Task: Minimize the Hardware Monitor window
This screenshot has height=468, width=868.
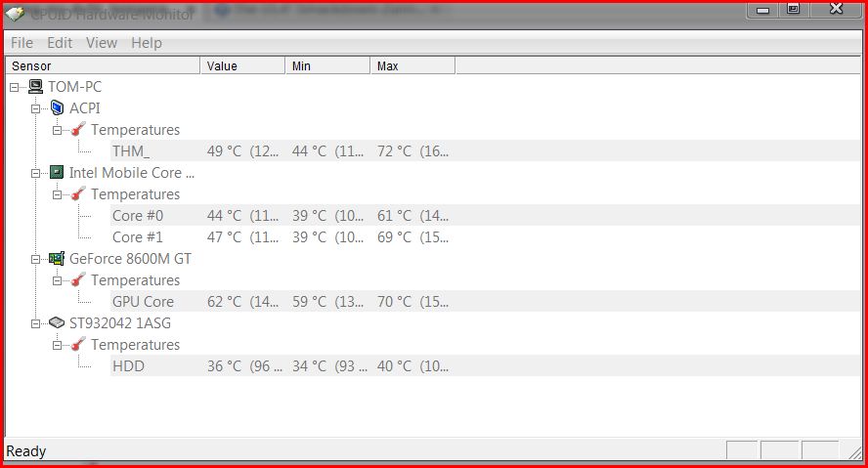Action: 762,10
